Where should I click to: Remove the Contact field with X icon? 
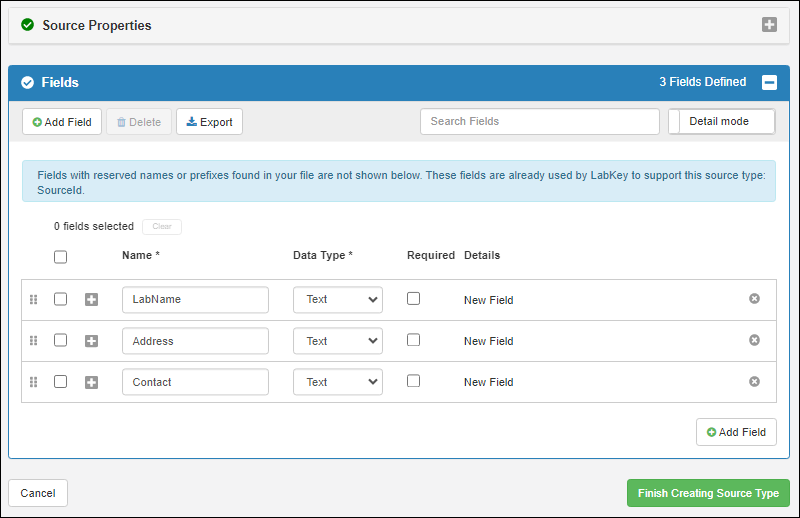754,381
